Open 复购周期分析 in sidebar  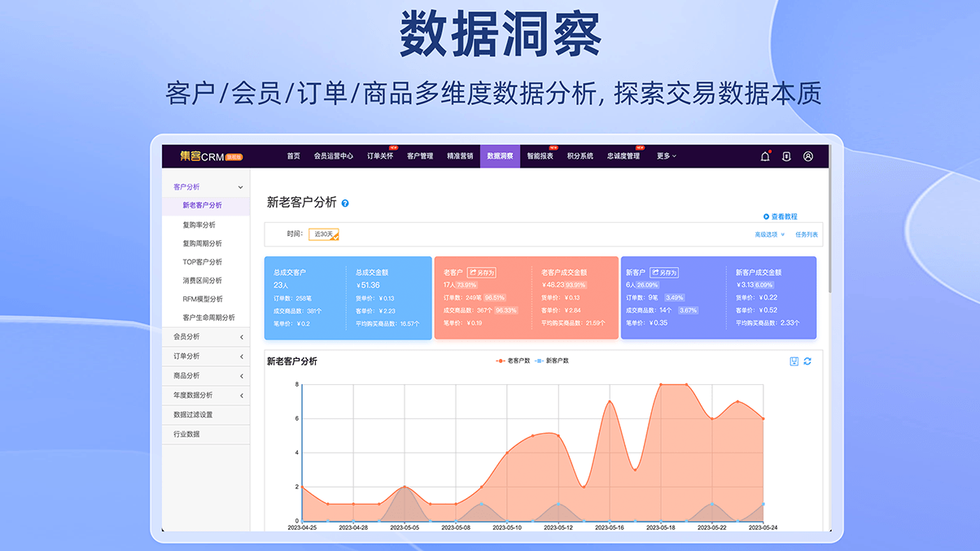coord(202,243)
